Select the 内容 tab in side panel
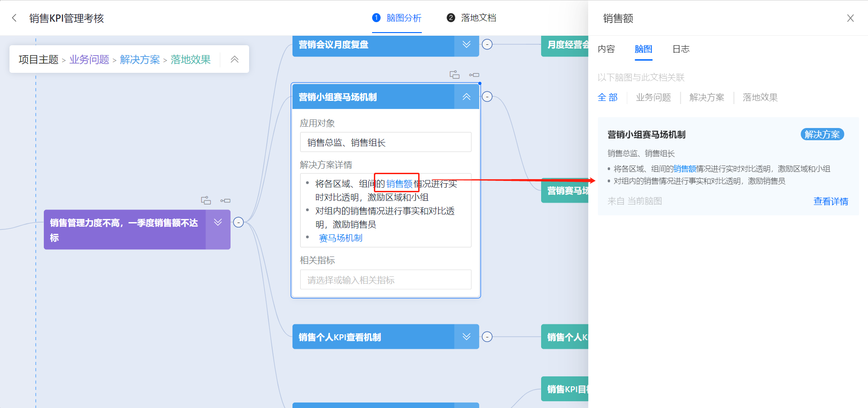This screenshot has width=868, height=408. pyautogui.click(x=606, y=49)
